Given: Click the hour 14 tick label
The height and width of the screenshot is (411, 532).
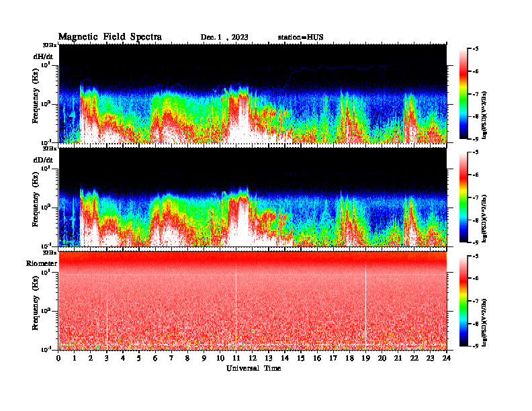Looking at the screenshot, I should pyautogui.click(x=285, y=358).
